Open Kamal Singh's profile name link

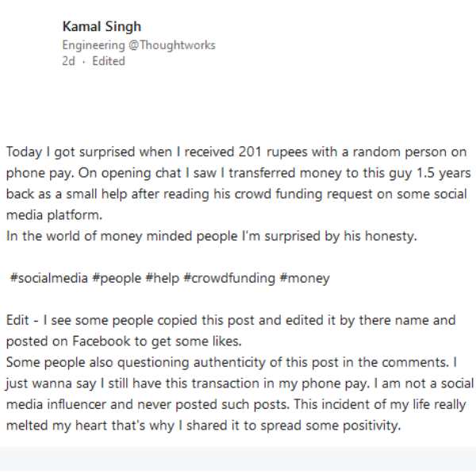(102, 28)
